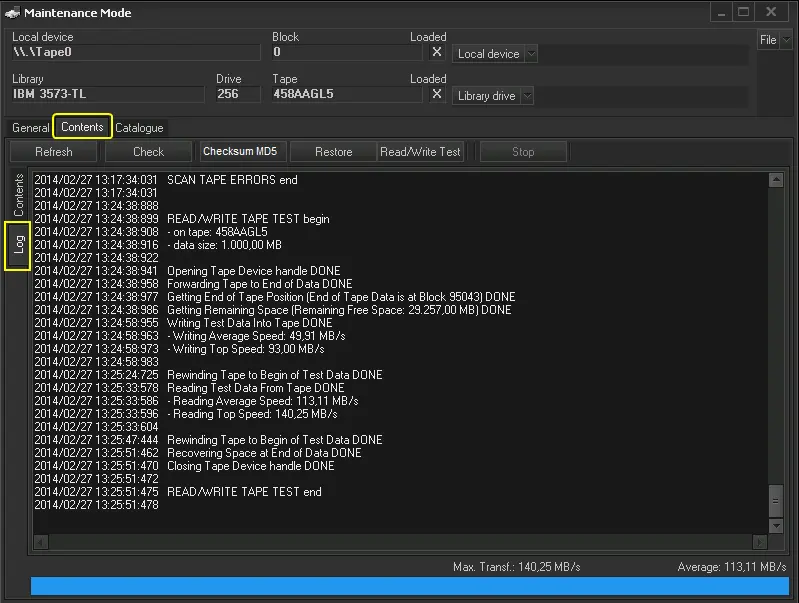This screenshot has width=799, height=603.
Task: Switch to the General tab
Action: click(30, 128)
